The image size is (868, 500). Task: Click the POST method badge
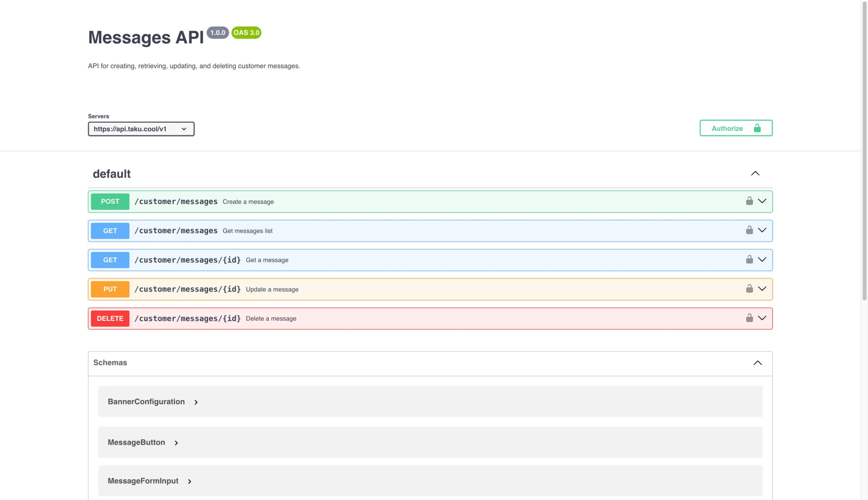coord(110,202)
